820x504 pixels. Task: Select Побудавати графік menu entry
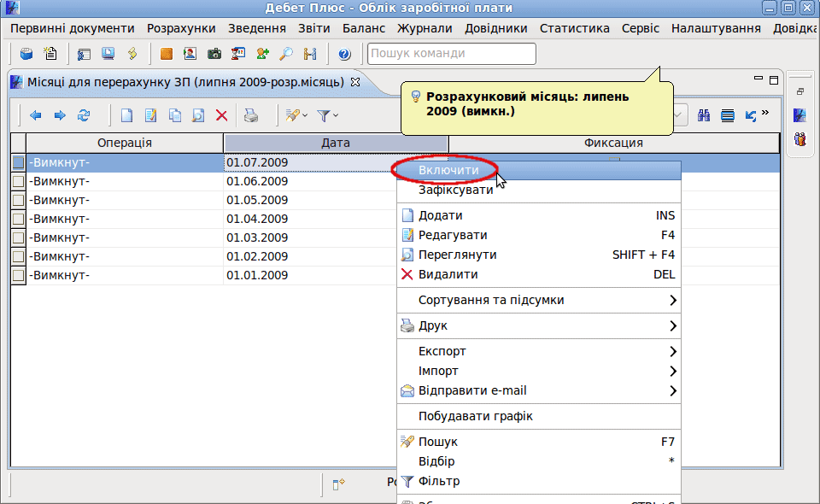pyautogui.click(x=539, y=416)
